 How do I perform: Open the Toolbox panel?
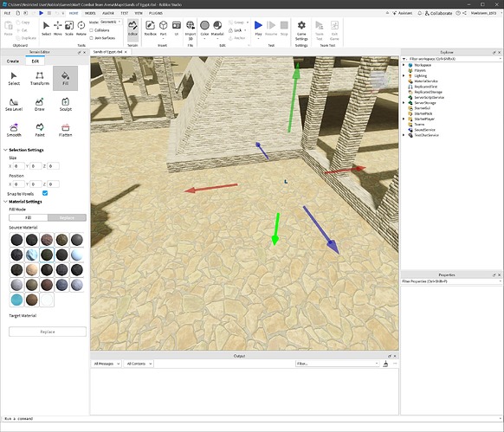click(x=150, y=29)
